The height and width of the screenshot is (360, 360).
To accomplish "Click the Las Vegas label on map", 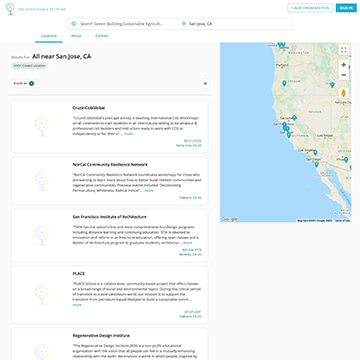I will 324,136.
